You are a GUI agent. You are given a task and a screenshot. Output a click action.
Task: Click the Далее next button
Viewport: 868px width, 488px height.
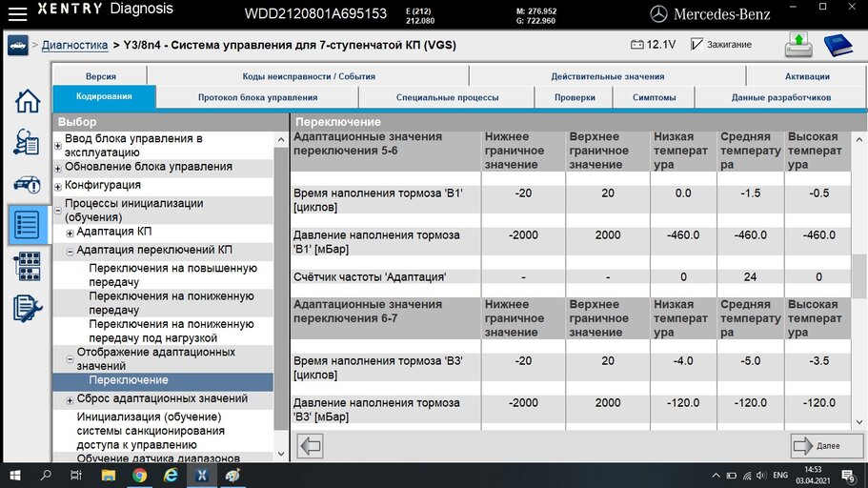click(x=826, y=445)
